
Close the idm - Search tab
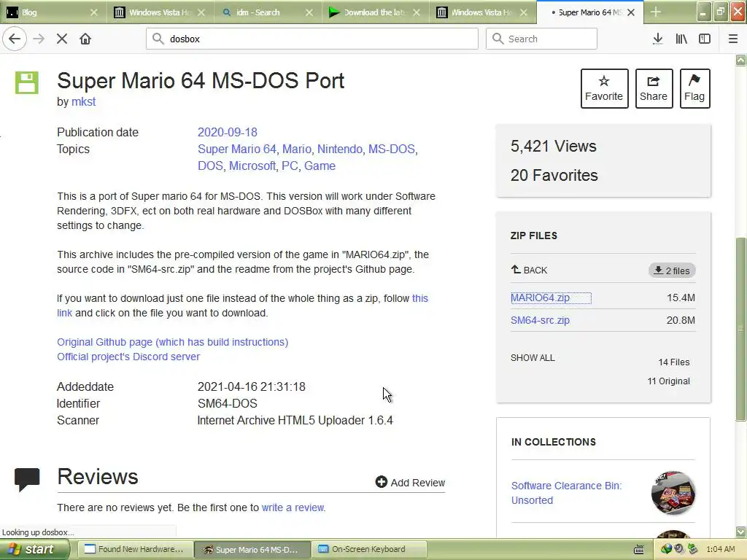point(309,12)
